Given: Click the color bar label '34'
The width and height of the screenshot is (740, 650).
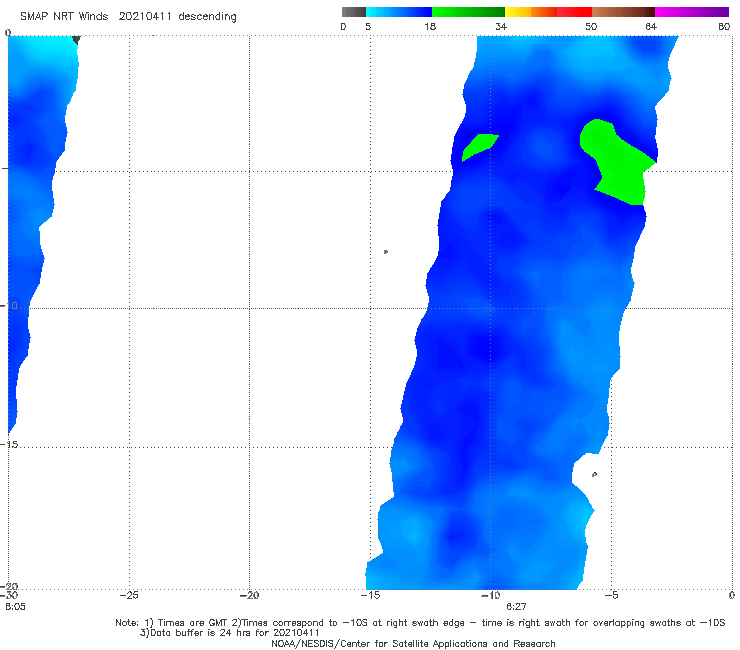Looking at the screenshot, I should coord(501,26).
